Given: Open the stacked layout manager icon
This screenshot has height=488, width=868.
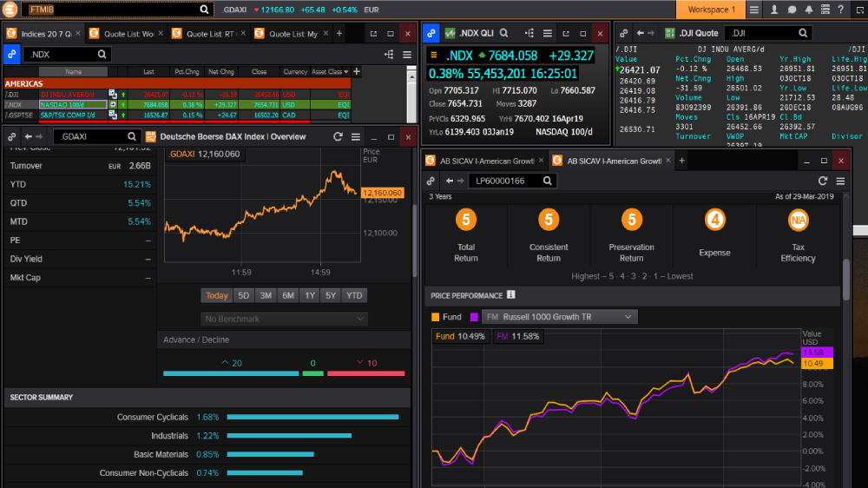Looking at the screenshot, I should (825, 10).
